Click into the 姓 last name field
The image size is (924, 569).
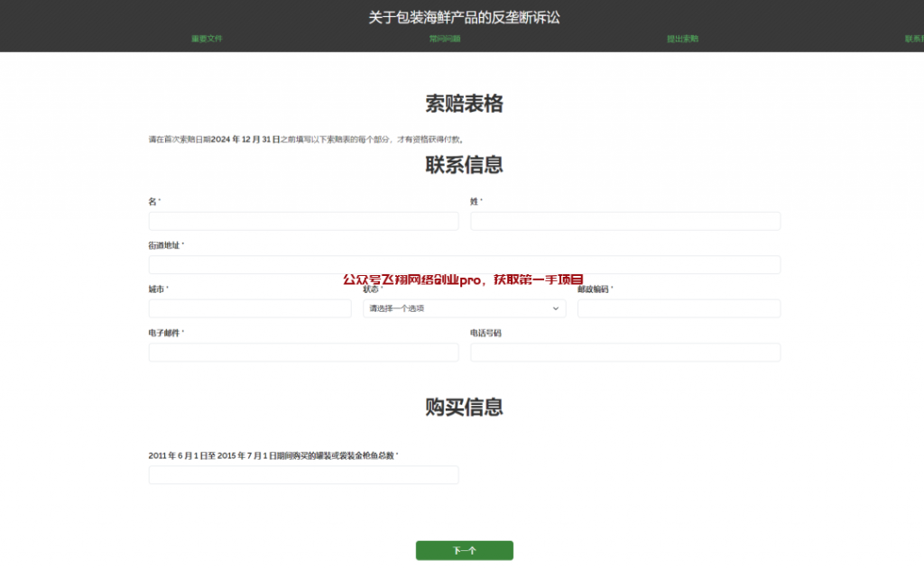pyautogui.click(x=624, y=222)
